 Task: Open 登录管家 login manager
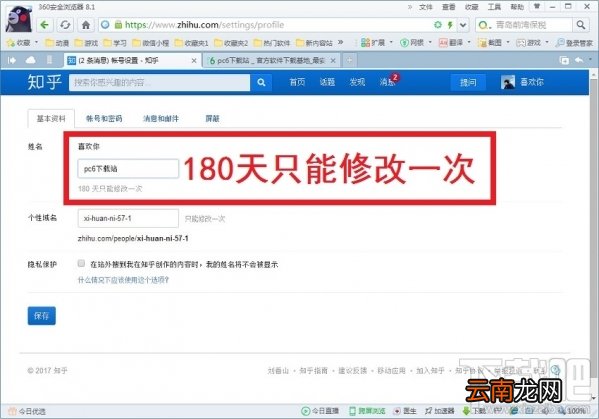coord(574,42)
